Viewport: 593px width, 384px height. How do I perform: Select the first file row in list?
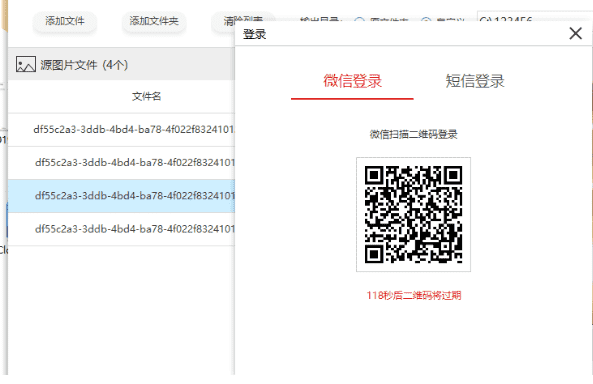pos(121,129)
